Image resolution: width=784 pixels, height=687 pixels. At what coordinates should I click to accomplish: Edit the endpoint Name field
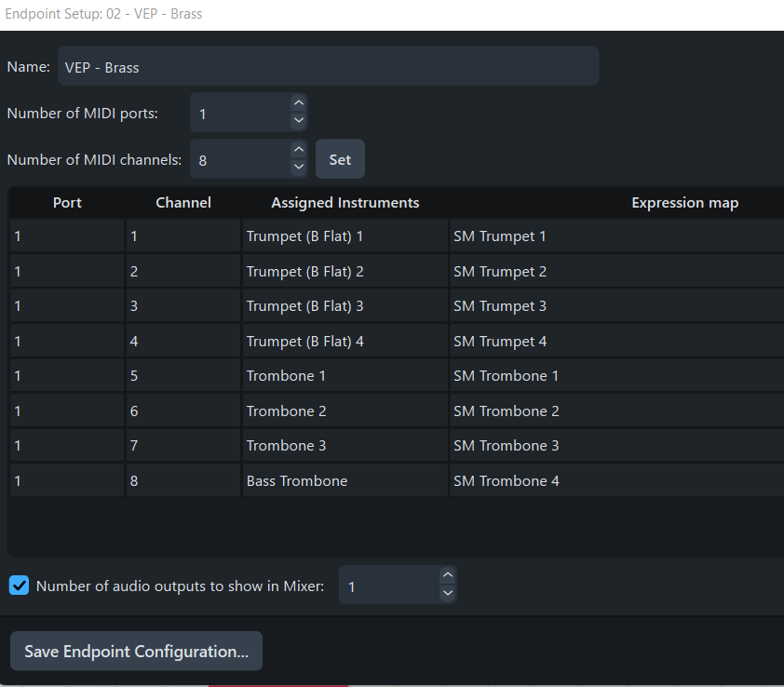(x=328, y=67)
